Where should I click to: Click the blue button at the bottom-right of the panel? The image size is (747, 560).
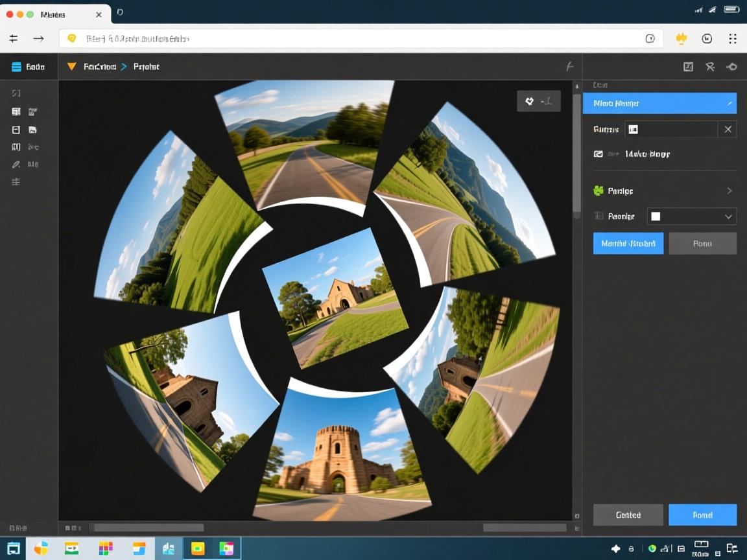coord(702,515)
